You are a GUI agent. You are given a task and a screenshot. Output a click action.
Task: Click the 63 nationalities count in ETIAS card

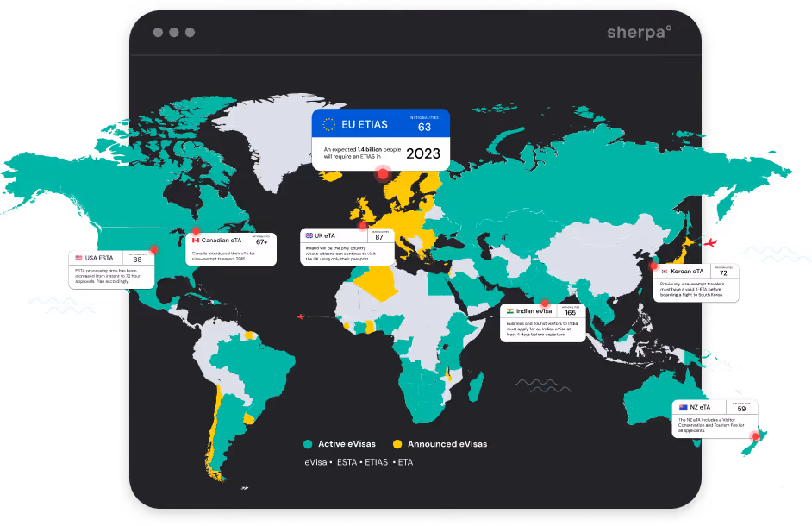click(425, 127)
